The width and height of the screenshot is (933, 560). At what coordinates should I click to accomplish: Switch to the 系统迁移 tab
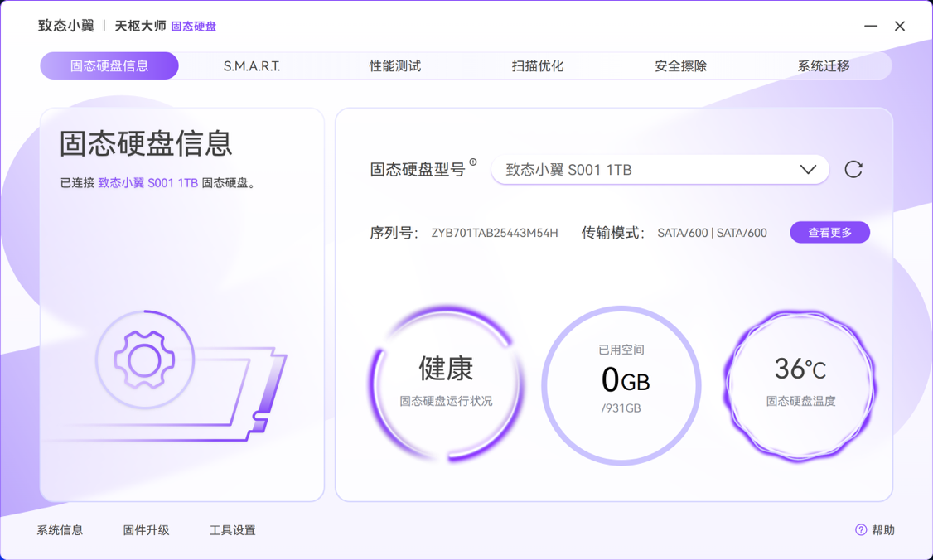[x=823, y=65]
